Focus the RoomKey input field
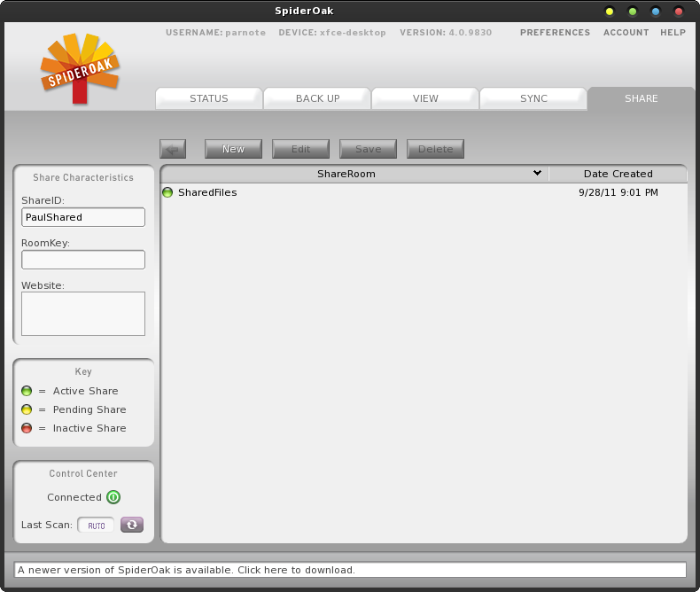This screenshot has height=592, width=700. (x=83, y=260)
